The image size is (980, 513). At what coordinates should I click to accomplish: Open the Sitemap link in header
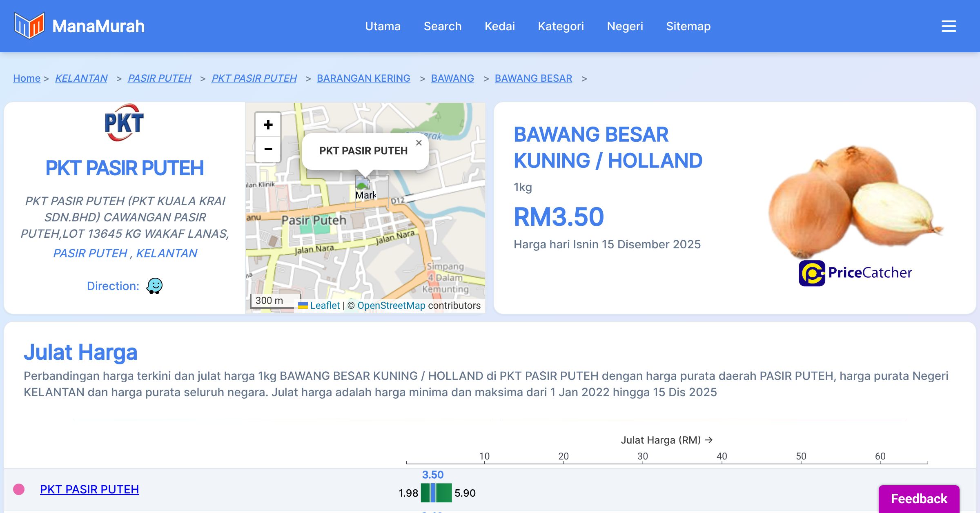[688, 26]
